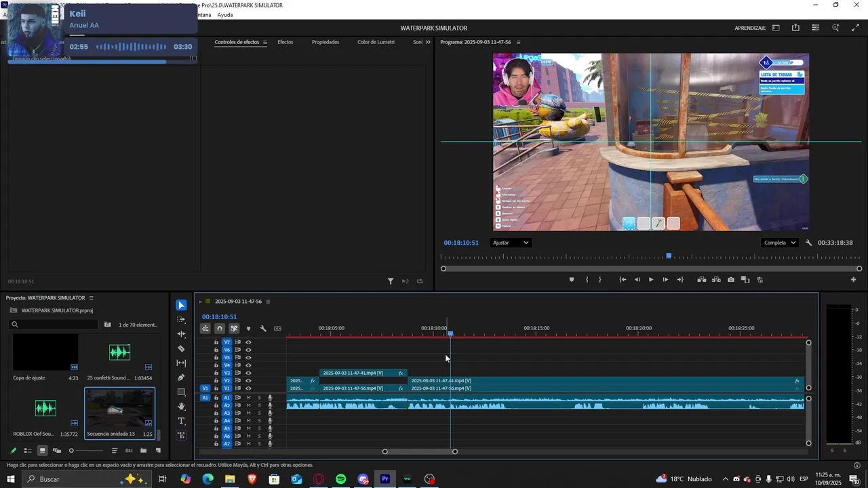Open the Controles de efectos tab
868x488 pixels.
pyautogui.click(x=237, y=42)
